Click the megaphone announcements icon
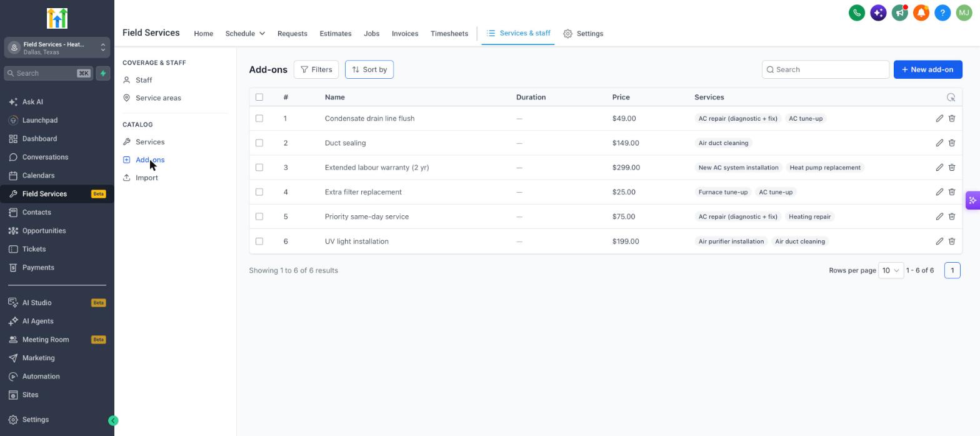The width and height of the screenshot is (980, 436). [x=900, y=13]
